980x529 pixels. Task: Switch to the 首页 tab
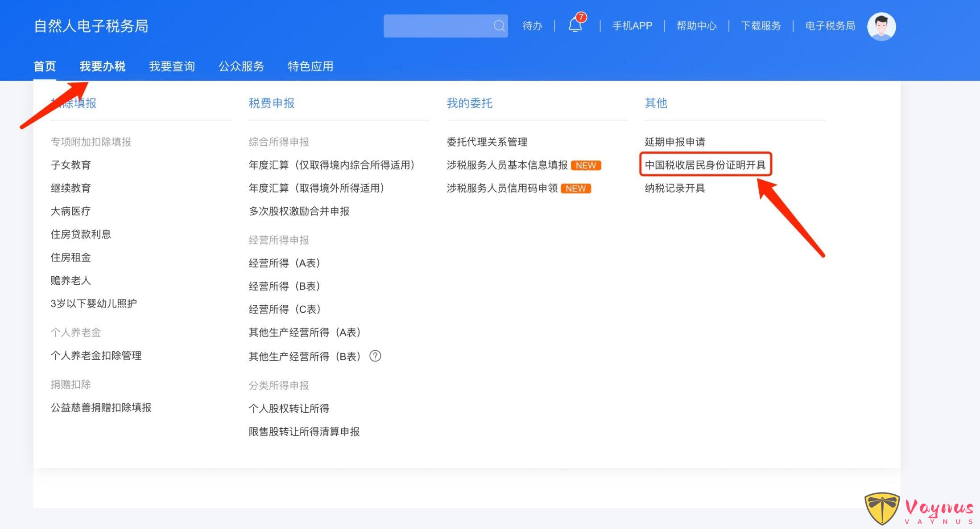click(45, 66)
